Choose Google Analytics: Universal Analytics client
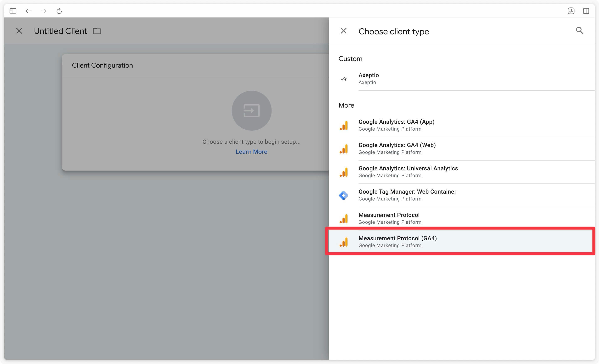This screenshot has width=599, height=364. 461,172
